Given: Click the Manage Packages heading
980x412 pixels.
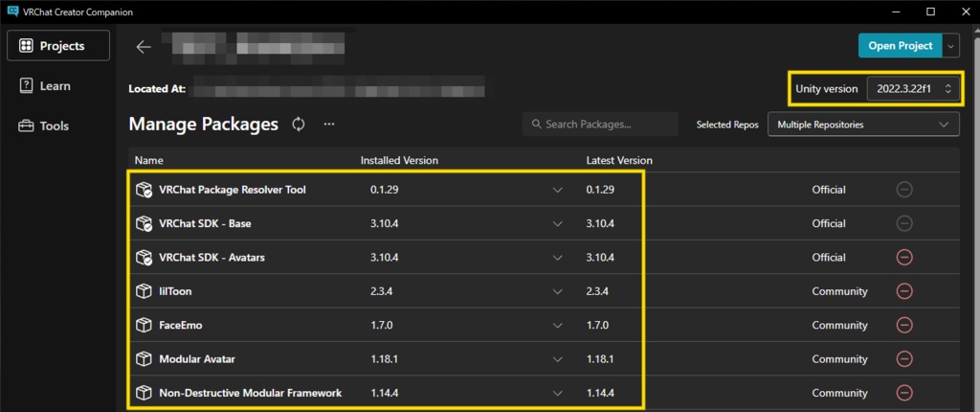Looking at the screenshot, I should point(203,124).
